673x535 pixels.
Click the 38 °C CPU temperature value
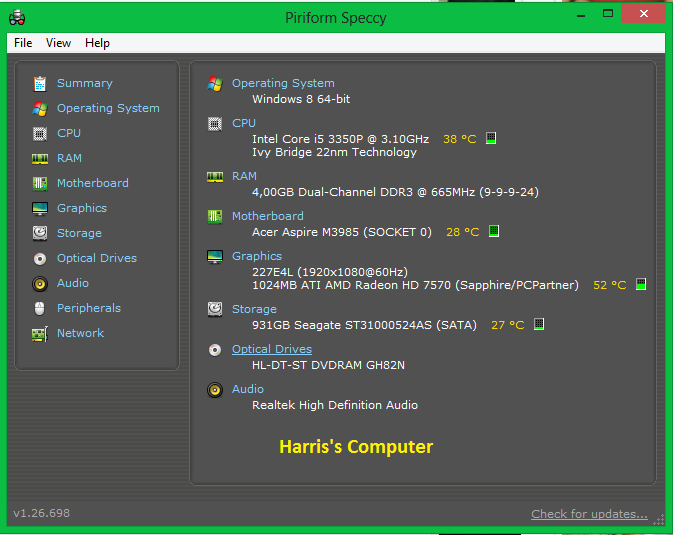460,139
